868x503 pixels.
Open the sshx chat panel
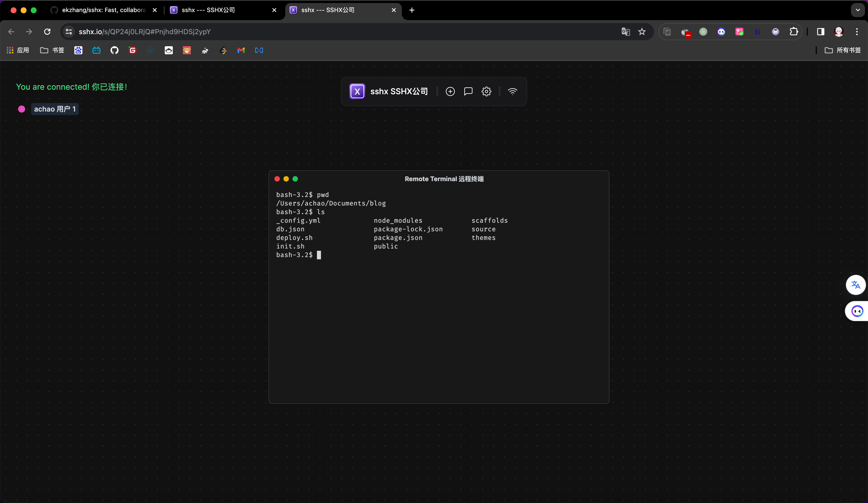coord(468,91)
